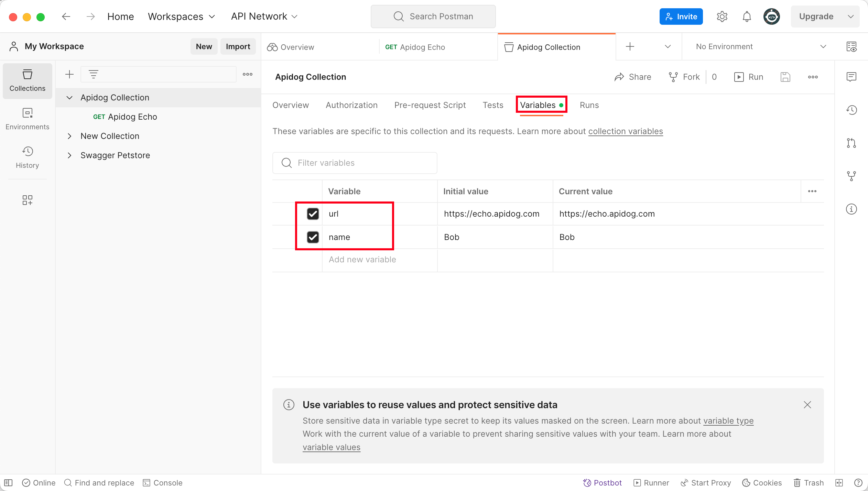Click the Add new variable field
This screenshot has width=868, height=491.
point(379,260)
